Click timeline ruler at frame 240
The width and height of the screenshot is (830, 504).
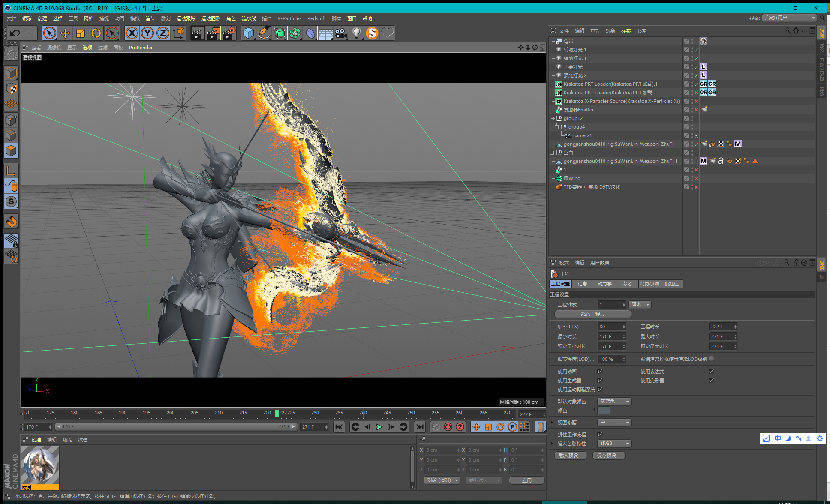point(363,414)
